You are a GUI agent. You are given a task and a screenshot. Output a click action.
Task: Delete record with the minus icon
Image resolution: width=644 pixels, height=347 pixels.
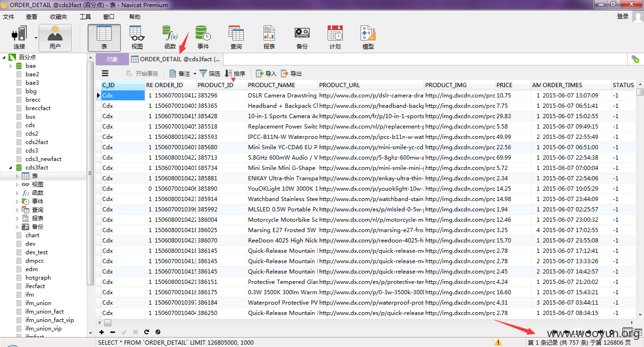pos(113,332)
